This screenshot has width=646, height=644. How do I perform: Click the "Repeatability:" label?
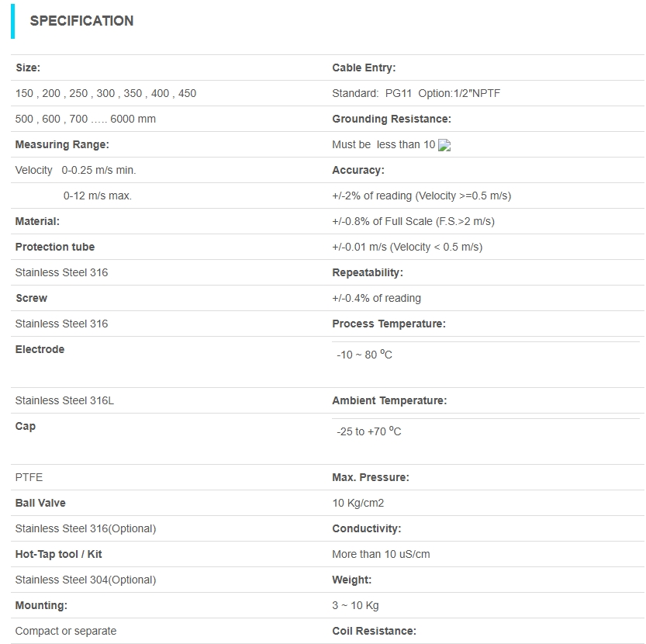point(368,272)
